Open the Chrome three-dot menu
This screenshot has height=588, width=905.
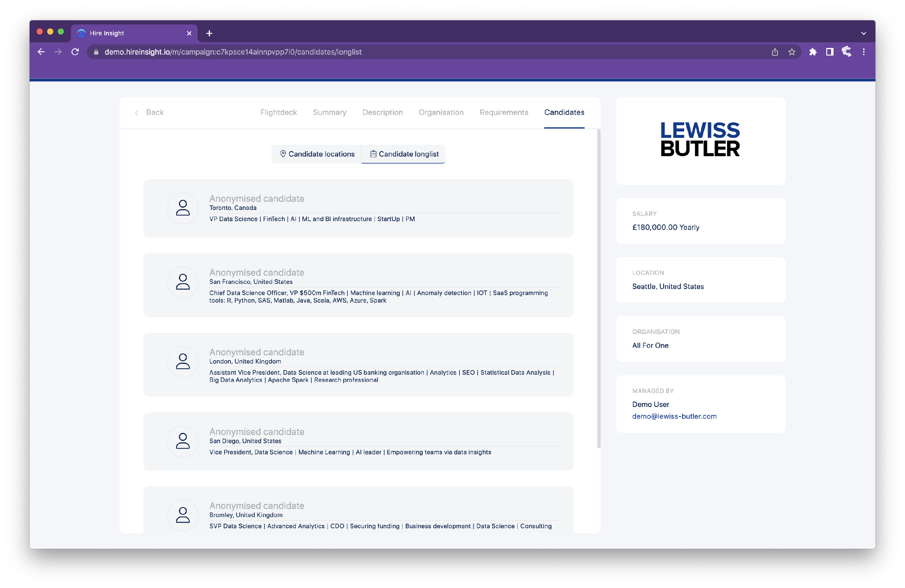pyautogui.click(x=864, y=52)
